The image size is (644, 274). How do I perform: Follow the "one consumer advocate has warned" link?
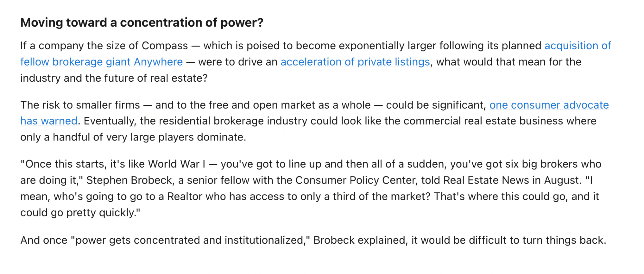[x=549, y=105]
